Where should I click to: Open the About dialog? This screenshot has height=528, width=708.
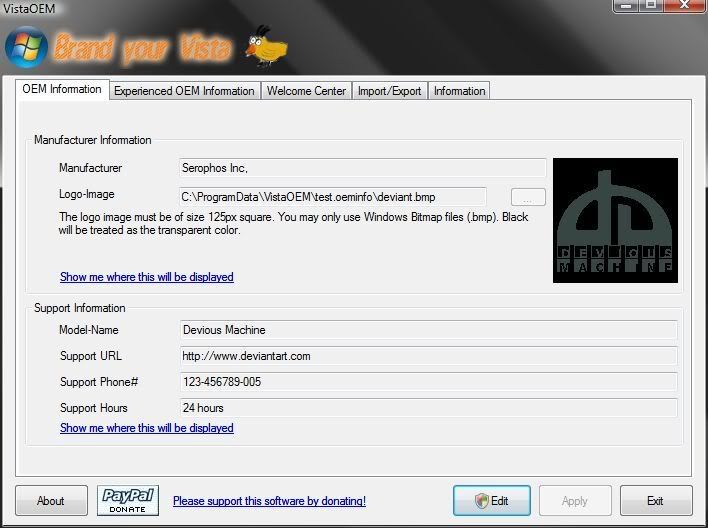coord(51,500)
